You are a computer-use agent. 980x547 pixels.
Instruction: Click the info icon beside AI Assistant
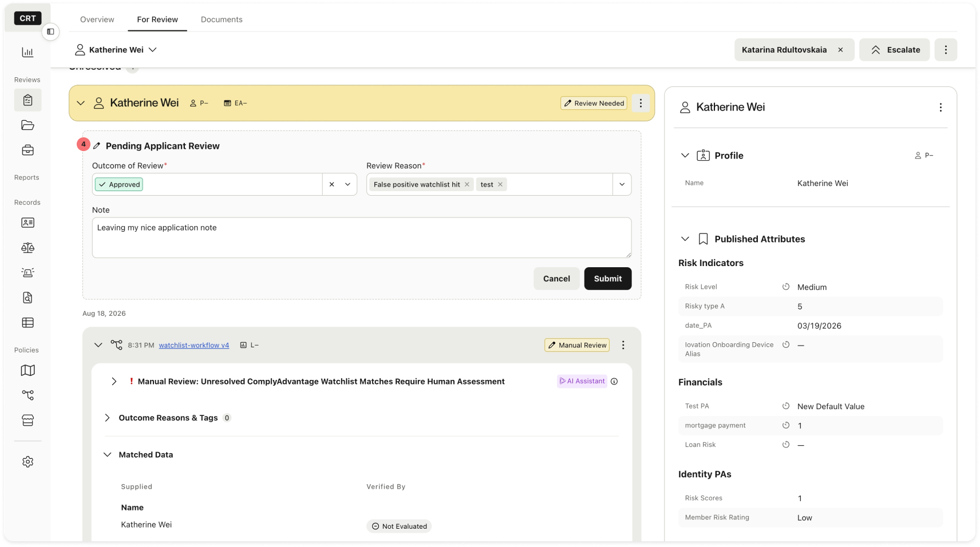point(614,382)
